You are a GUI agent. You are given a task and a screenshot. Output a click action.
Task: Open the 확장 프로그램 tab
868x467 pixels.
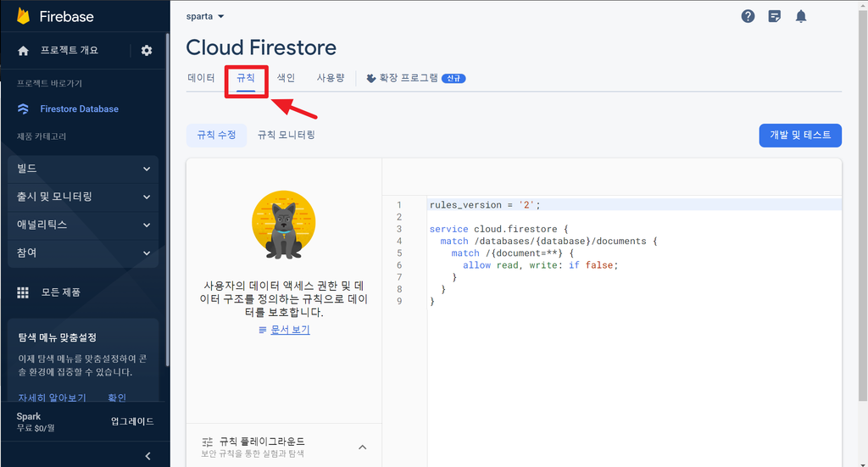click(415, 78)
